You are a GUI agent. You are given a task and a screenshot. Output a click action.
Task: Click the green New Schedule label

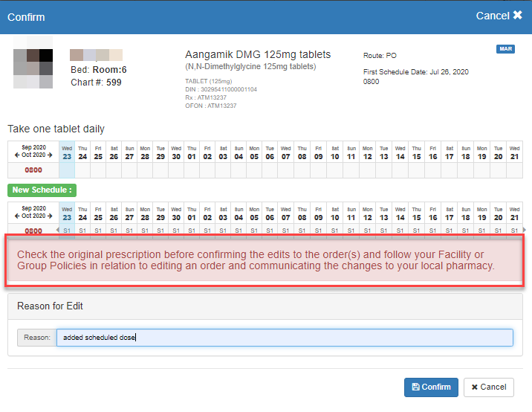coord(42,190)
